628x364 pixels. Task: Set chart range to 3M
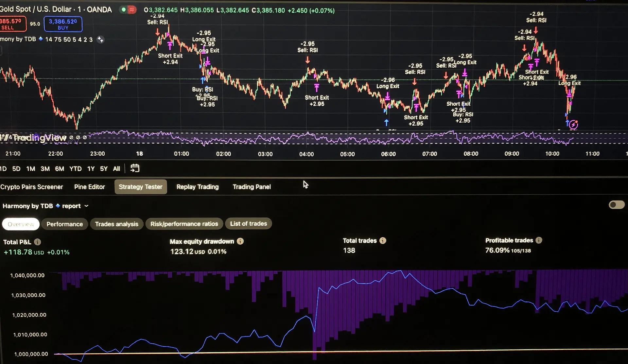(x=45, y=169)
